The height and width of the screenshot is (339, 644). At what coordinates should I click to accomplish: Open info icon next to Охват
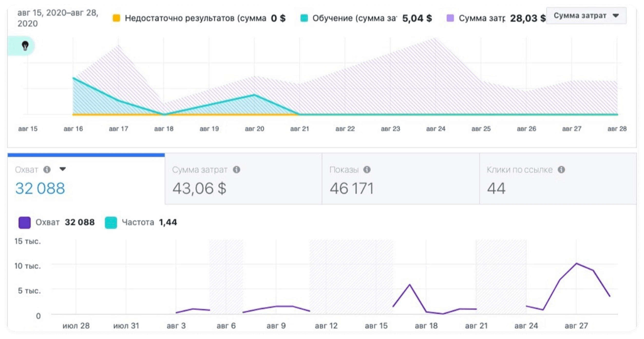click(47, 169)
